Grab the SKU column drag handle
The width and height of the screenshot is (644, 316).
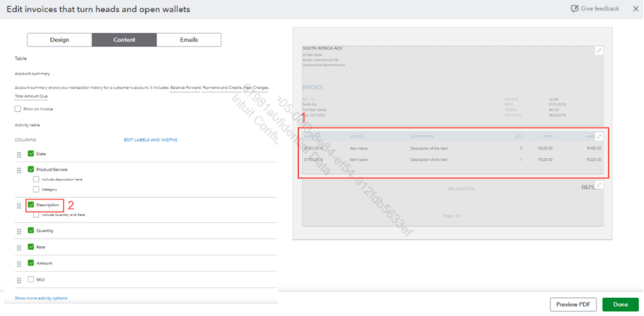click(x=19, y=280)
